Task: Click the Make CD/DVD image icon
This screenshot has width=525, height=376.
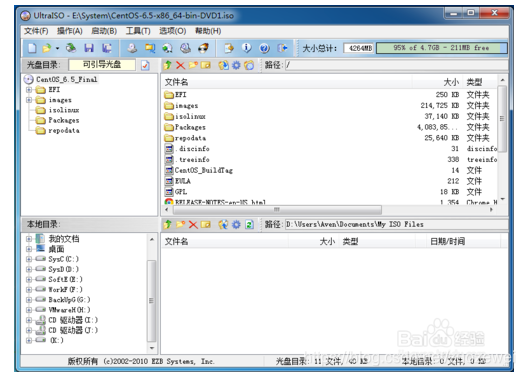Action: 132,48
